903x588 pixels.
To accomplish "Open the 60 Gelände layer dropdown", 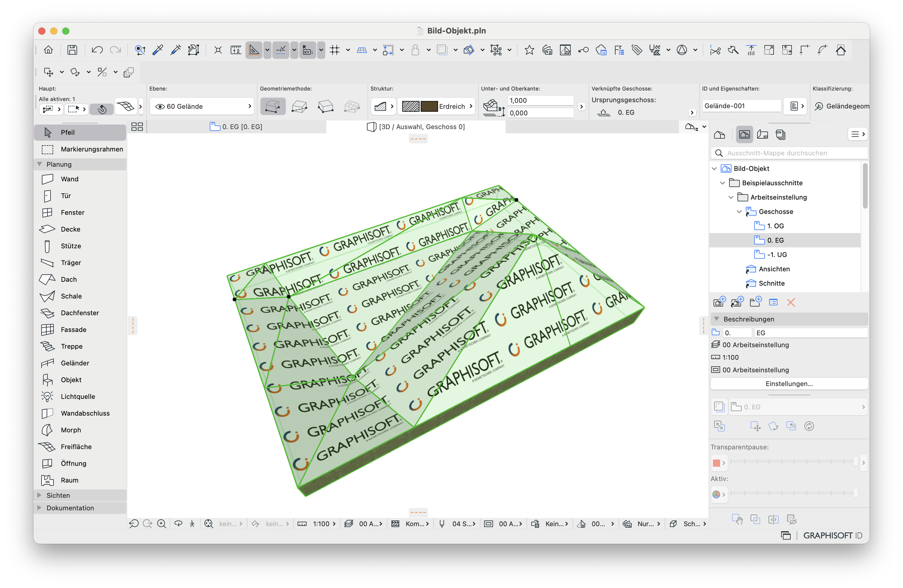I will [x=202, y=107].
